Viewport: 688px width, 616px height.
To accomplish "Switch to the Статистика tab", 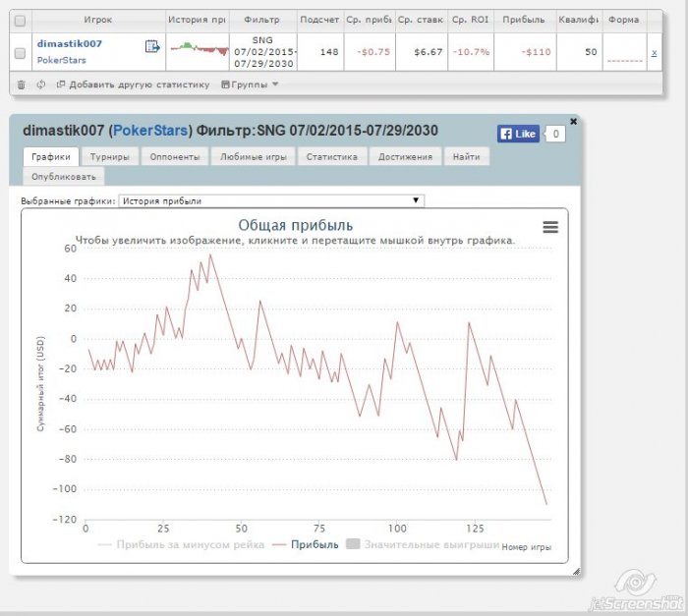I will coord(332,156).
